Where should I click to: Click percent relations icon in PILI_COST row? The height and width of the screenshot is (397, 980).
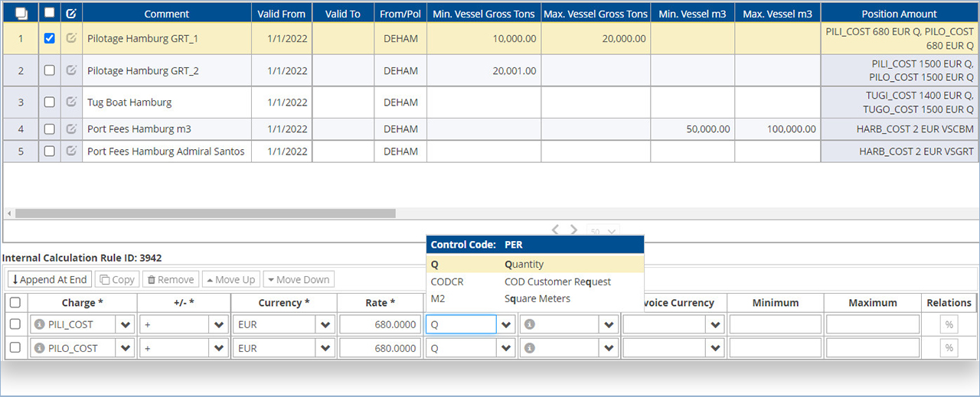pyautogui.click(x=949, y=324)
